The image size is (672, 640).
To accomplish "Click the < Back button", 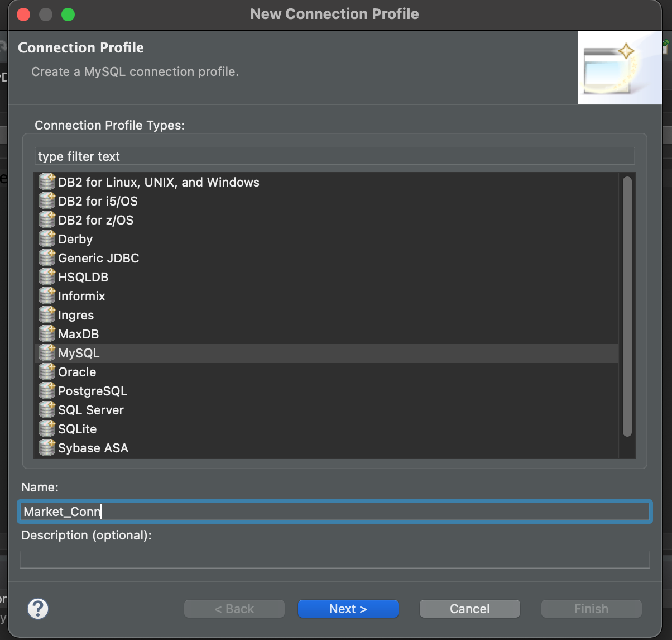I will coord(234,609).
